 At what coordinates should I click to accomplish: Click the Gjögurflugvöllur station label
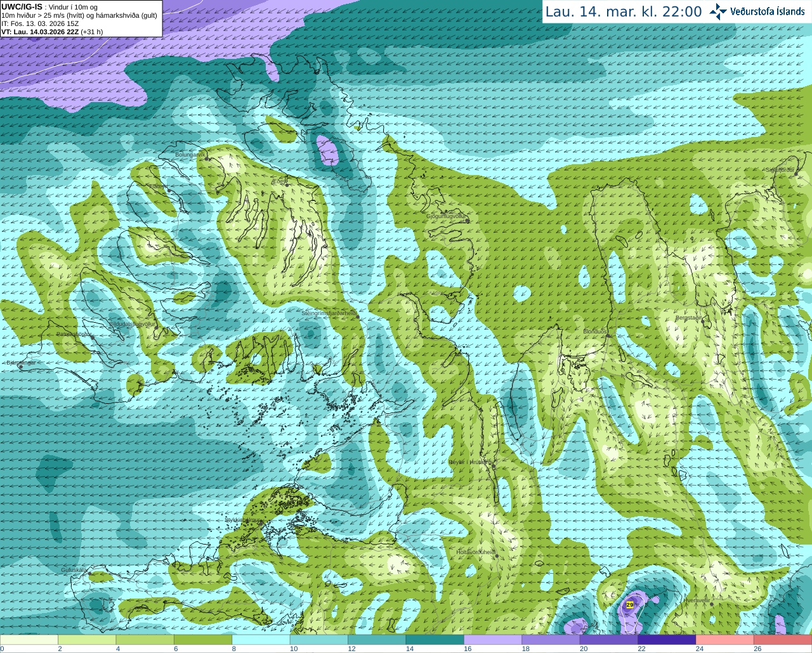[447, 216]
